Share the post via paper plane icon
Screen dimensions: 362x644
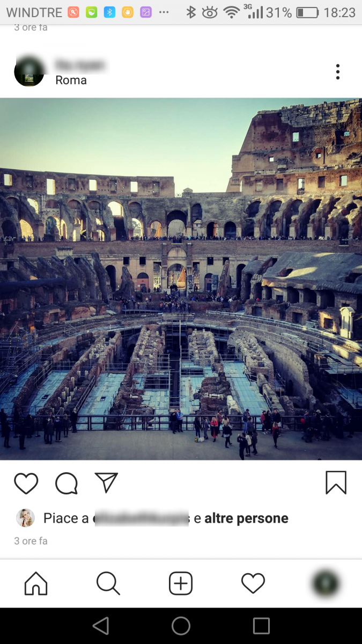[x=106, y=482]
